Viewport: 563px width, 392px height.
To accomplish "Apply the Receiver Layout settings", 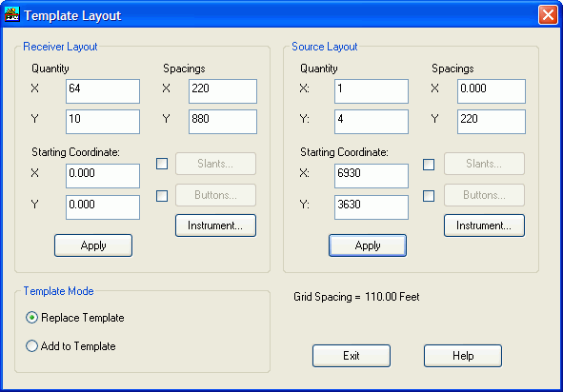I will (x=93, y=245).
